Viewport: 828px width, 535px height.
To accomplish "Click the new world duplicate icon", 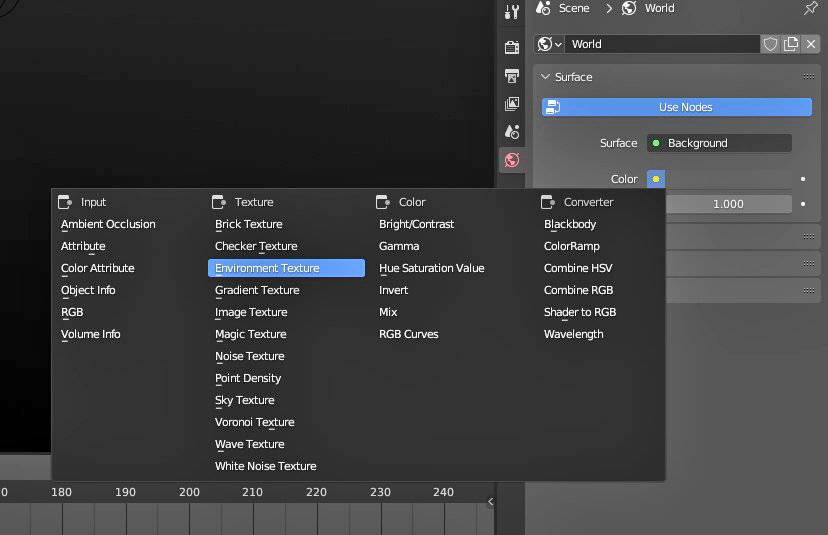I will [x=791, y=44].
